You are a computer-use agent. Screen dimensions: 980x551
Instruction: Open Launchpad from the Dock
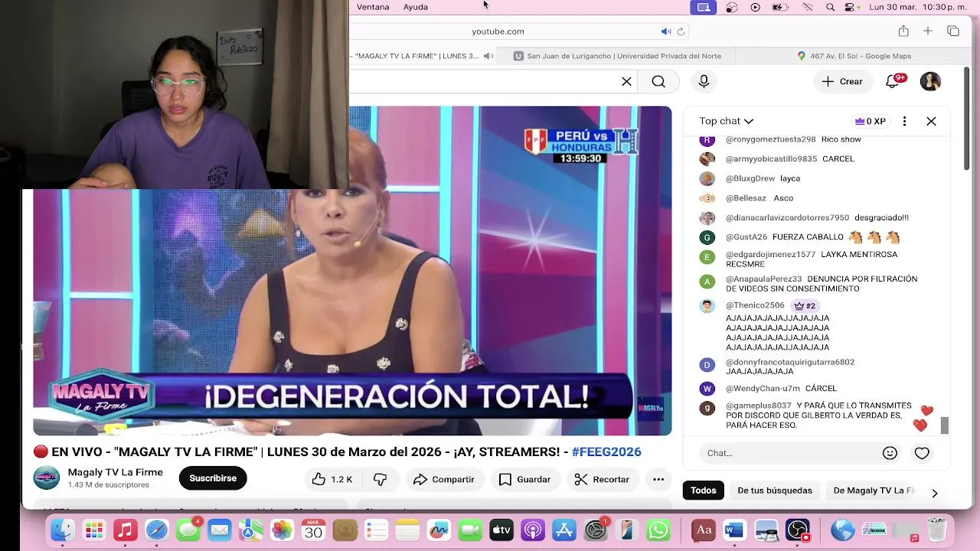click(x=94, y=530)
